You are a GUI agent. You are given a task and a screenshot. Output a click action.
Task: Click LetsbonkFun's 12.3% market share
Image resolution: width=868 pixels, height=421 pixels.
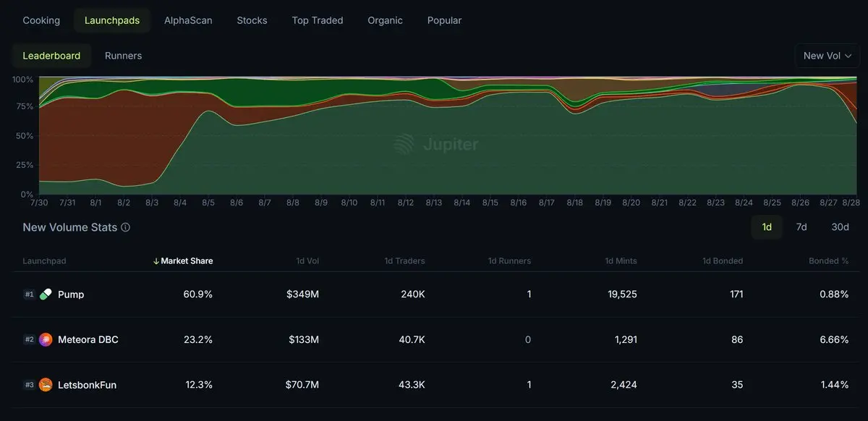[199, 385]
